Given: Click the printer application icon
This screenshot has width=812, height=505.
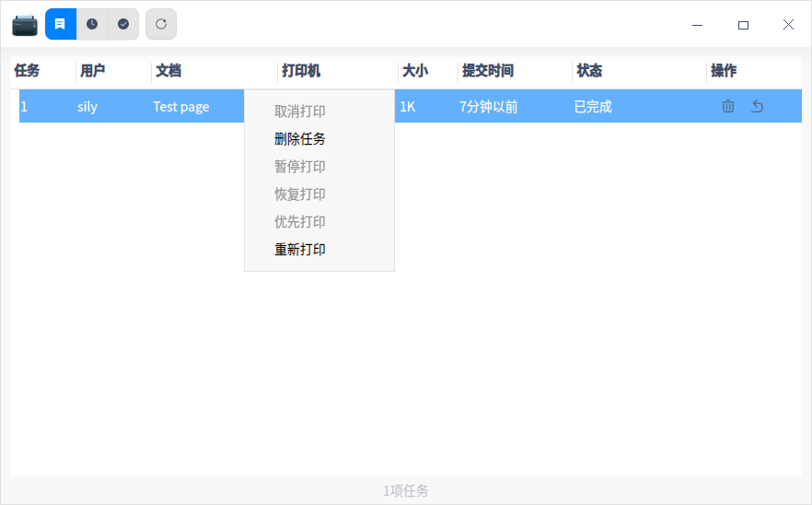Looking at the screenshot, I should click(x=25, y=25).
